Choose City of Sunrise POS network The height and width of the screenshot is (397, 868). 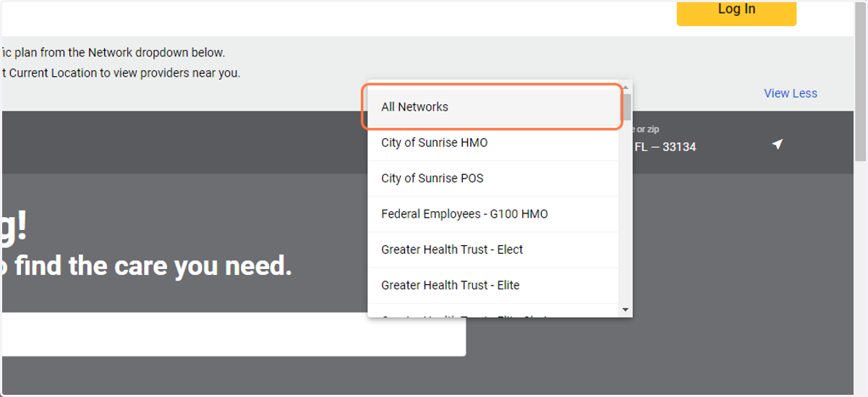pos(493,178)
